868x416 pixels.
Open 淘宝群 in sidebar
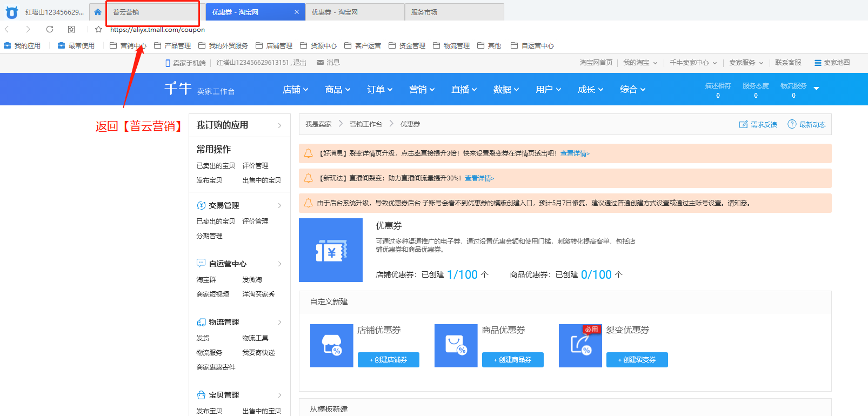click(206, 280)
